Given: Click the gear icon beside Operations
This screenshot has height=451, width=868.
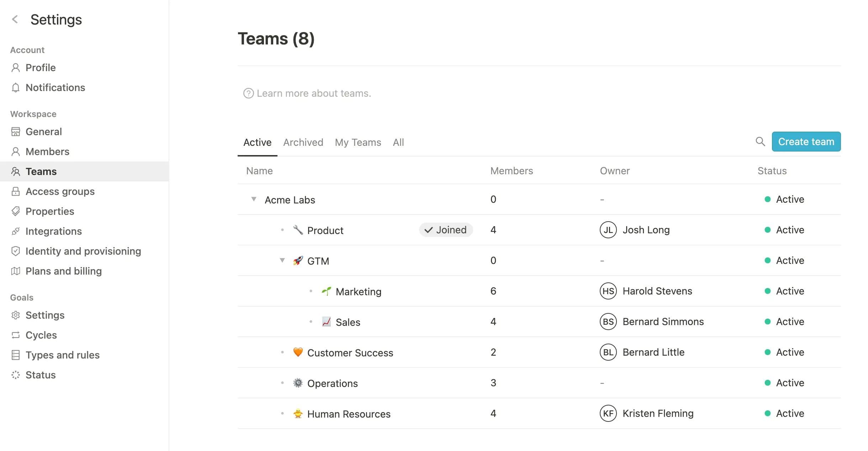Looking at the screenshot, I should click(x=298, y=383).
